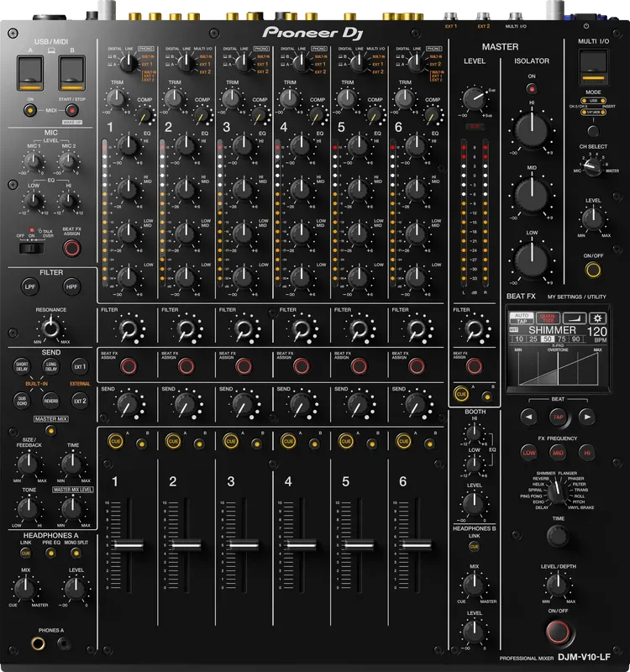
Task: Click Multi I/O MODE selector button
Action: pos(593,131)
